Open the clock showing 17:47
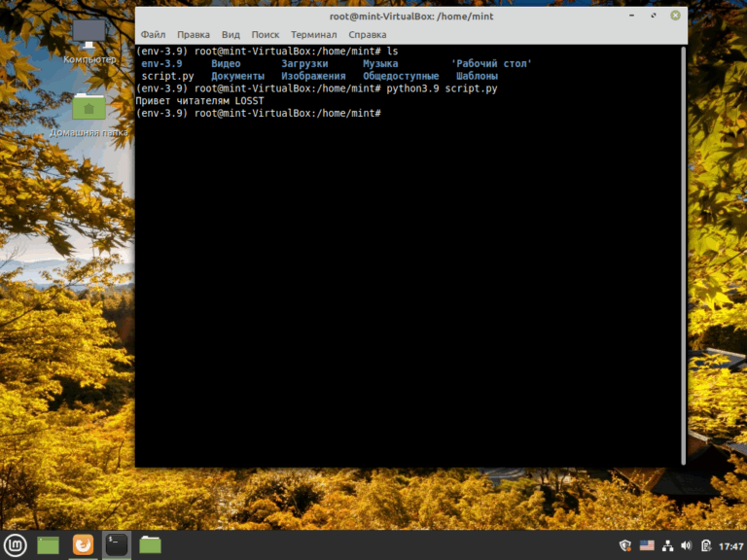This screenshot has height=560, width=747. point(730,546)
